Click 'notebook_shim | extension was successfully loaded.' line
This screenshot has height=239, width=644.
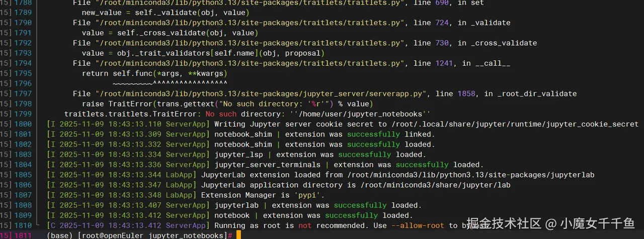(x=325, y=144)
